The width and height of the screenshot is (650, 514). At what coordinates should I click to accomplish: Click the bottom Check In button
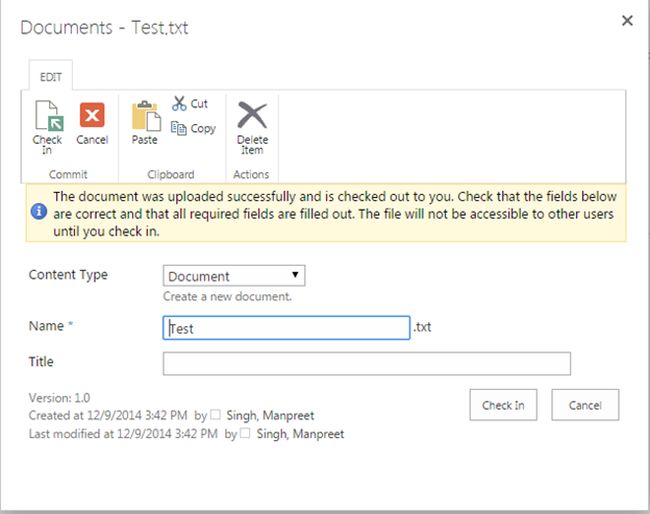(x=503, y=405)
